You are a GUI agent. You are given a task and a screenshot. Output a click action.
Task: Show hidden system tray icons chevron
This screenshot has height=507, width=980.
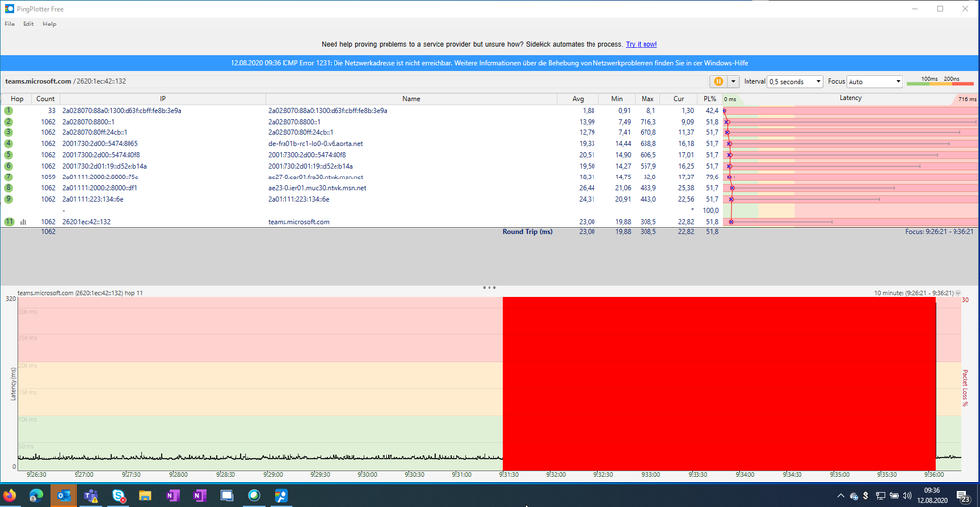840,496
